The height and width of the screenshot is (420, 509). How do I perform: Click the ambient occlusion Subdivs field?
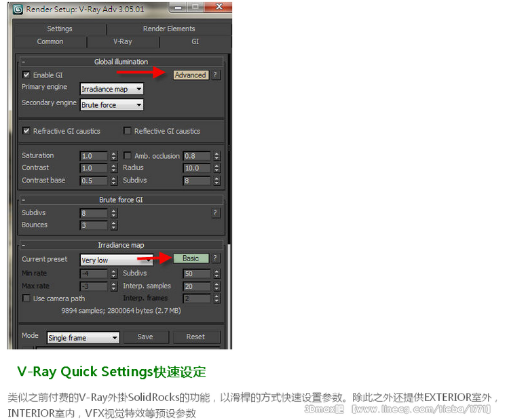tap(197, 180)
